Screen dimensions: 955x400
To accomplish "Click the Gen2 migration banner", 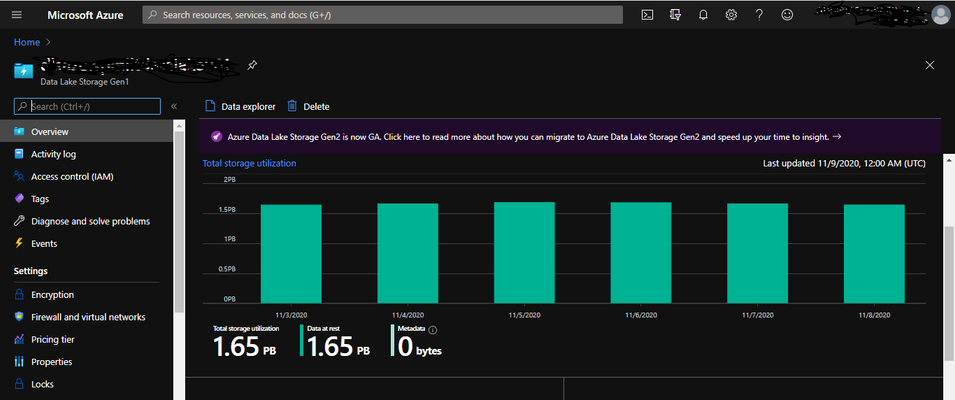I will click(x=569, y=137).
